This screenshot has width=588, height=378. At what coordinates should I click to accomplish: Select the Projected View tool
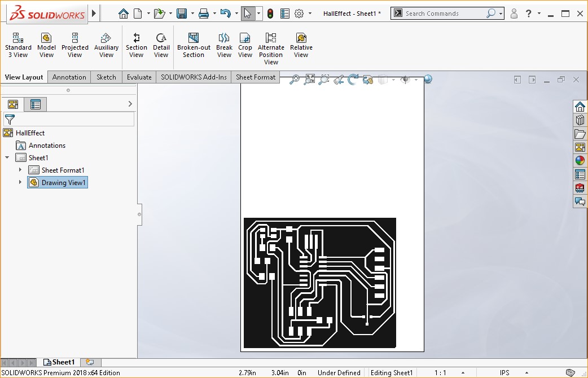pyautogui.click(x=75, y=45)
